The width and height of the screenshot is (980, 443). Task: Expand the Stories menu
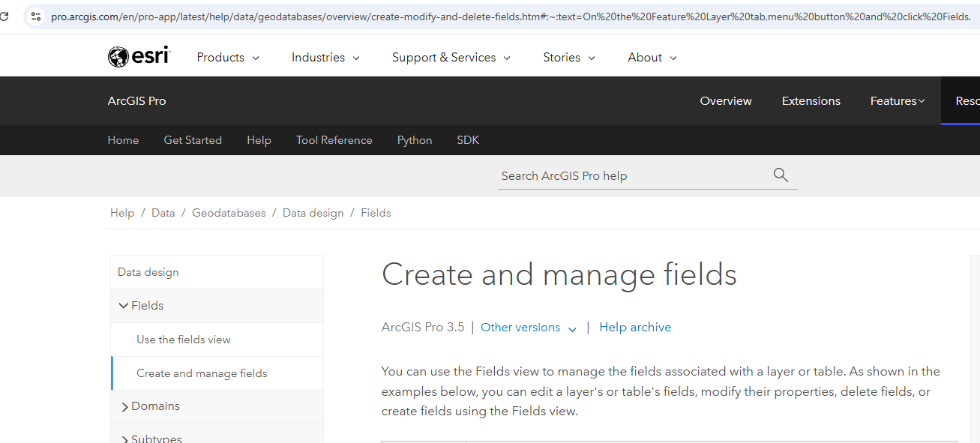click(x=569, y=58)
